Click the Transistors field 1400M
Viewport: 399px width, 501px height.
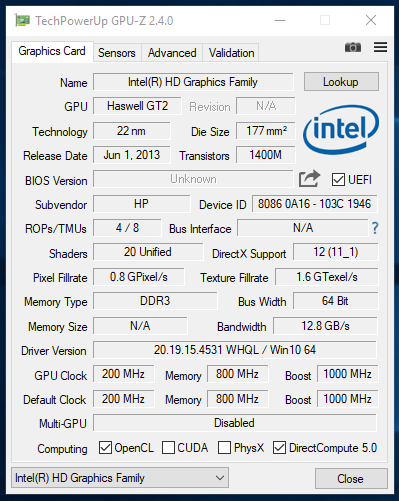coord(266,155)
